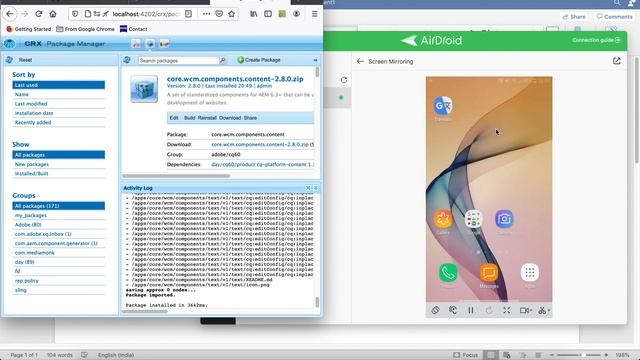Click Reinstall on the package
Screen dimensions: 640x360
click(207, 118)
